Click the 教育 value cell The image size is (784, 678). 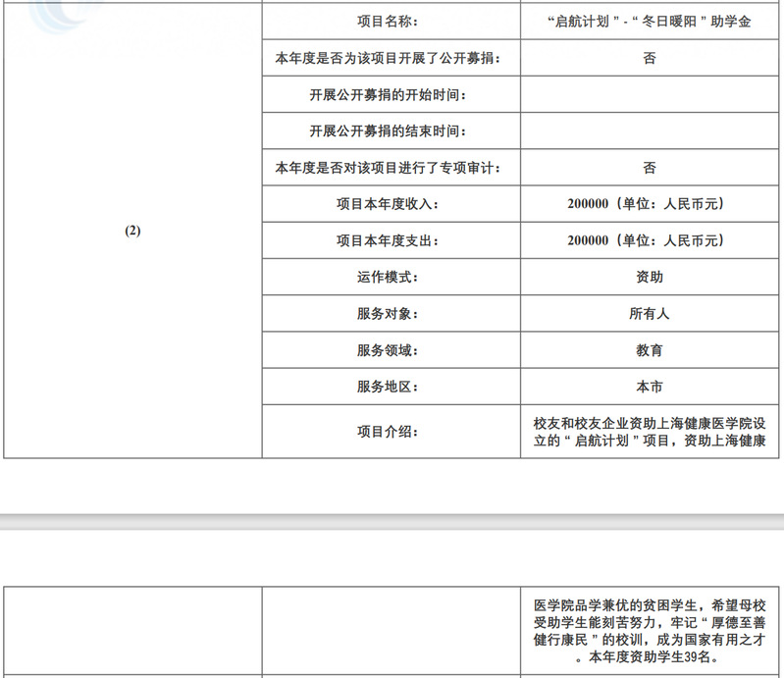click(x=650, y=350)
